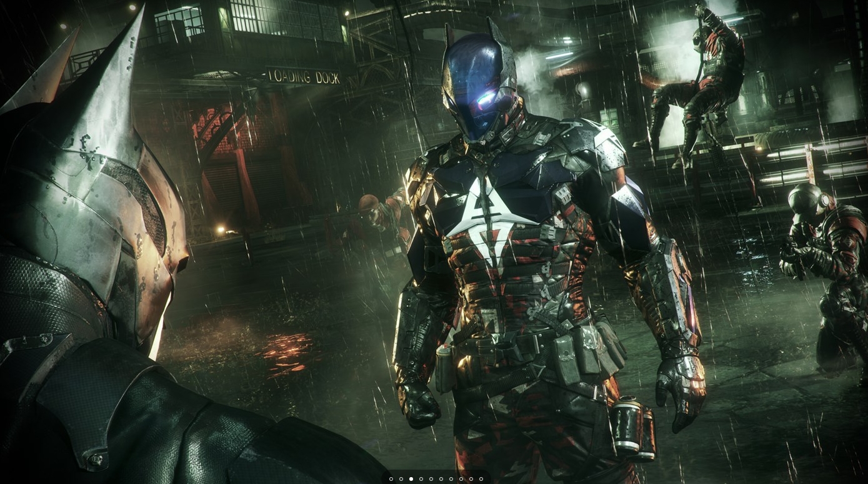This screenshot has height=484, width=868.
Task: Go to the first slide indicator dot
Action: point(391,479)
